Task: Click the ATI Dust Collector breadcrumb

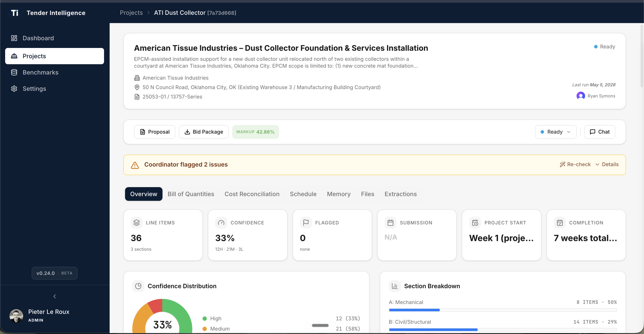Action: [195, 13]
